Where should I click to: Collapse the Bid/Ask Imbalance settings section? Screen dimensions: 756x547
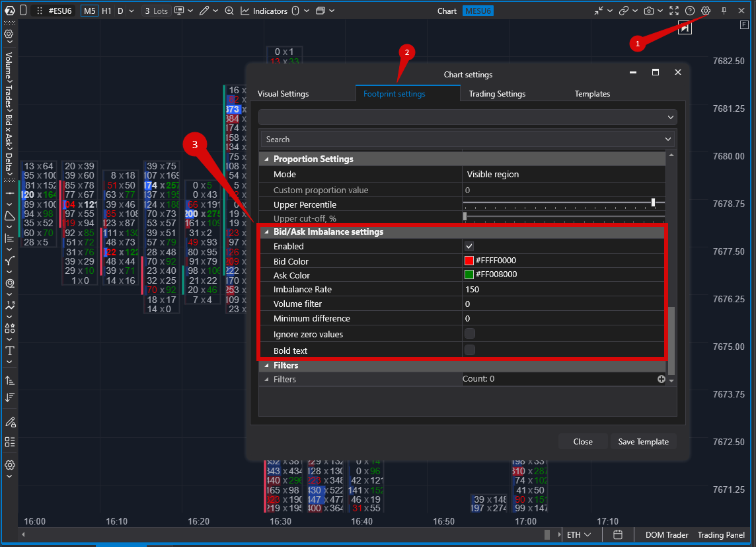[266, 232]
